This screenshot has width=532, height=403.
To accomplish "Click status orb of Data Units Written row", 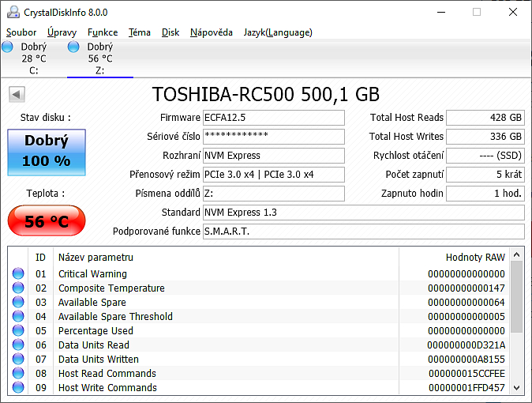I will pyautogui.click(x=18, y=359).
